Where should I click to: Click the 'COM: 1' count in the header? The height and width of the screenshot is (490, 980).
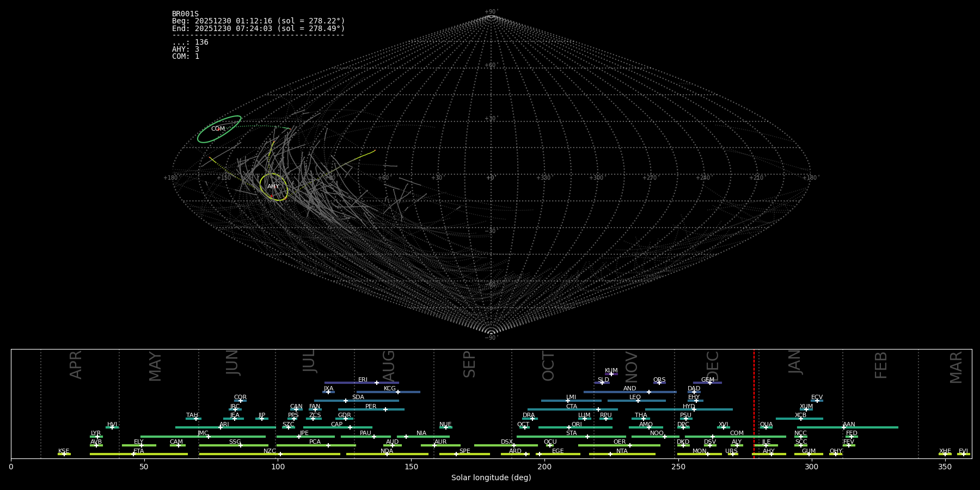(x=186, y=57)
